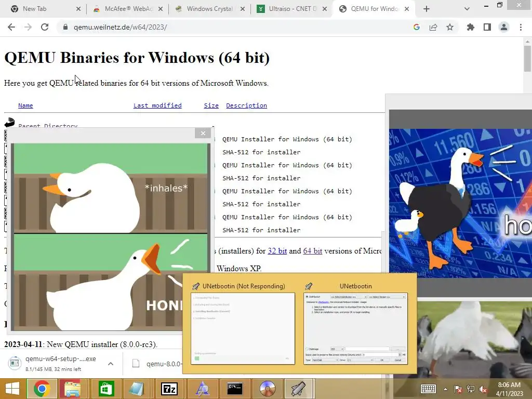This screenshot has height=399, width=532.
Task: Open the Google icon in the address bar
Action: [x=417, y=27]
